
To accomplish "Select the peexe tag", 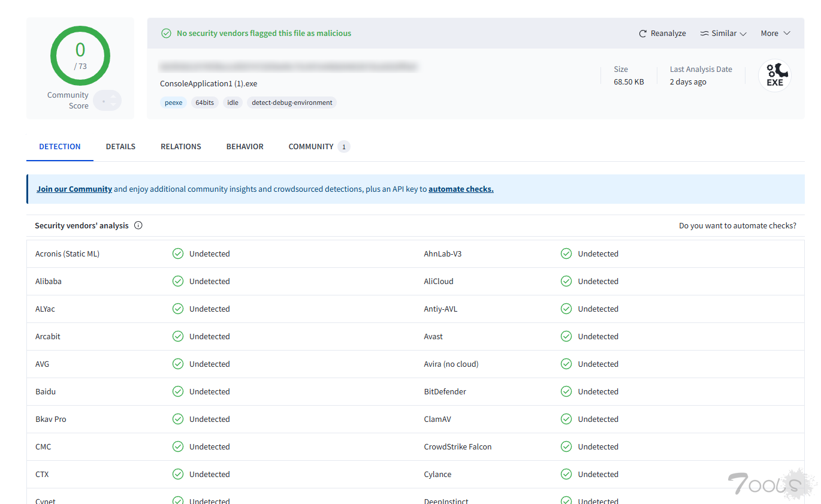I will [173, 102].
